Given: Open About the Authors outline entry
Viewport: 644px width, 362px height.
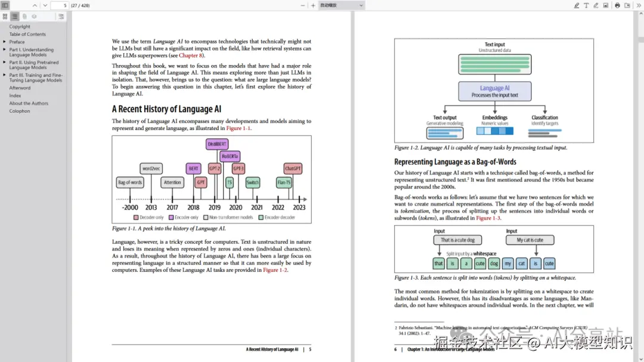Looking at the screenshot, I should (29, 104).
